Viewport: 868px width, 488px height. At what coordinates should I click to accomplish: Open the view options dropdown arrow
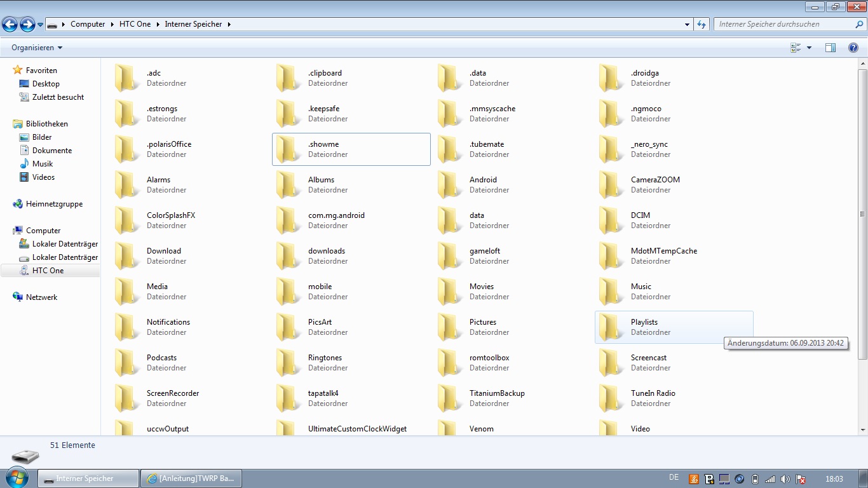click(x=809, y=48)
